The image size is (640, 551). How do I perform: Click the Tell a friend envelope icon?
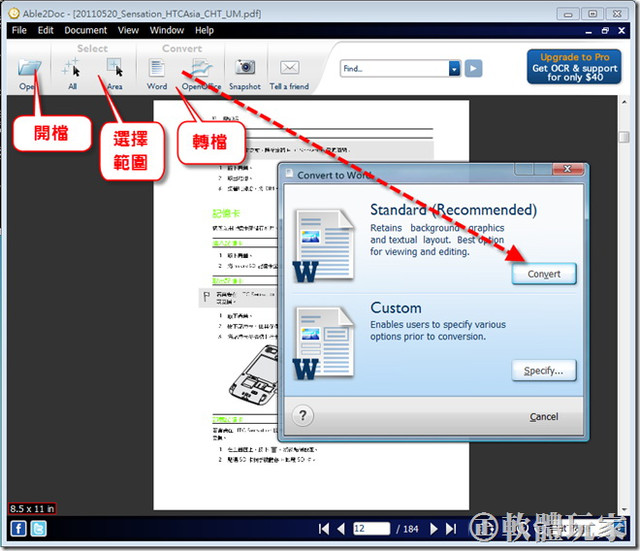(289, 67)
